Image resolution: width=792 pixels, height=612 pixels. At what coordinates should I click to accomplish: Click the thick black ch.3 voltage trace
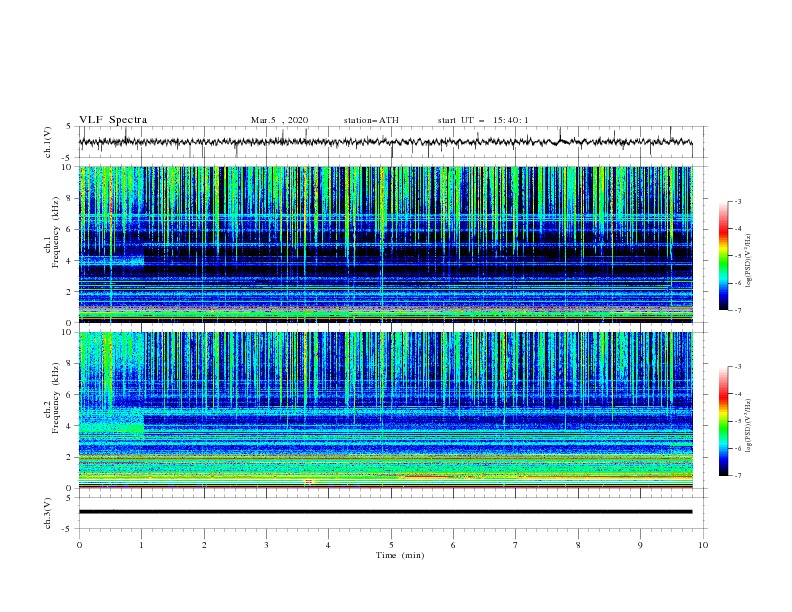(385, 512)
